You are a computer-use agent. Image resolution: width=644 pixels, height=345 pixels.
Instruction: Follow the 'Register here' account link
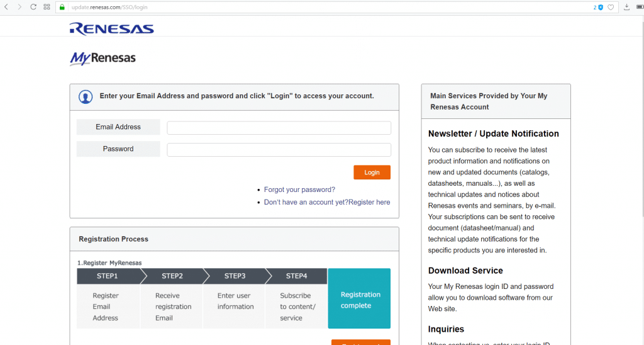[x=369, y=202]
